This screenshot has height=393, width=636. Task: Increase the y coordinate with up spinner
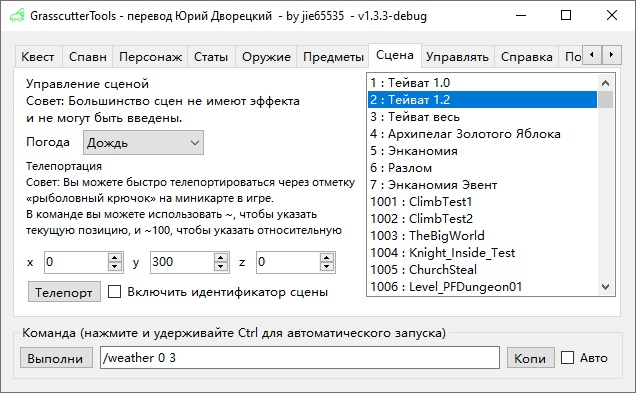[221, 258]
